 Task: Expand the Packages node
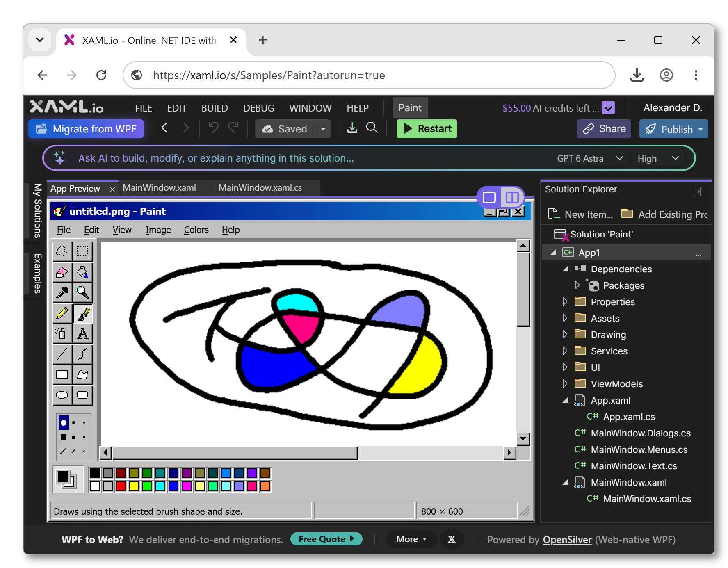(x=577, y=285)
